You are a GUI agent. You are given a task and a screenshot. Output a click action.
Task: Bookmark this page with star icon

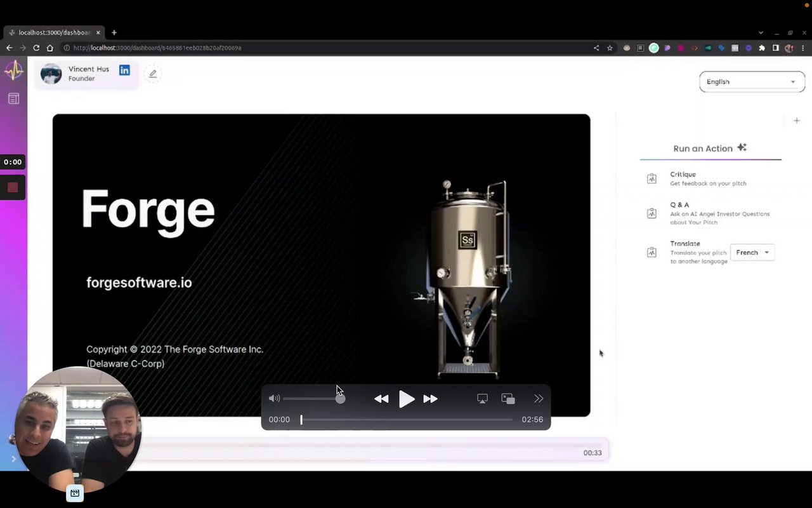coord(610,48)
